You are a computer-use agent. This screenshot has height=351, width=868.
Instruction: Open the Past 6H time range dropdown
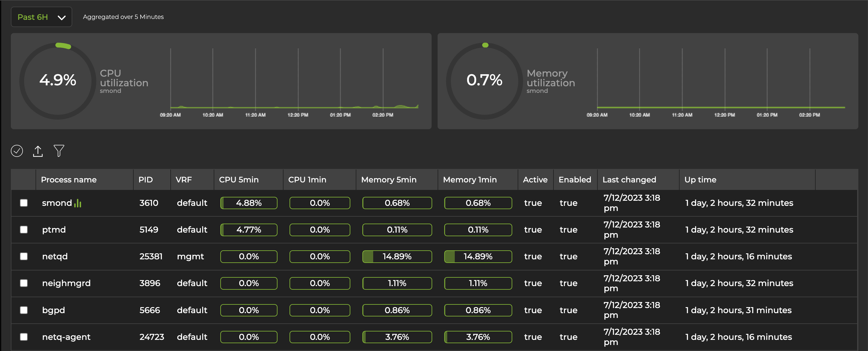(41, 17)
